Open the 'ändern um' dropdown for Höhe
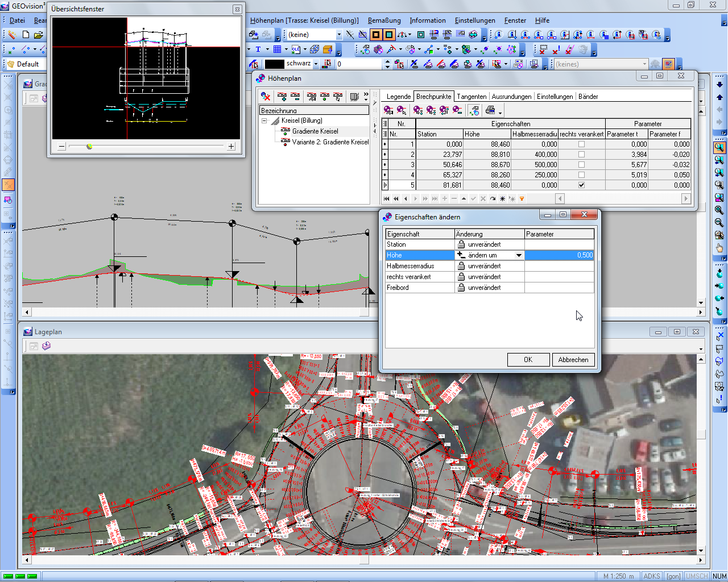The height and width of the screenshot is (582, 728). [x=519, y=256]
